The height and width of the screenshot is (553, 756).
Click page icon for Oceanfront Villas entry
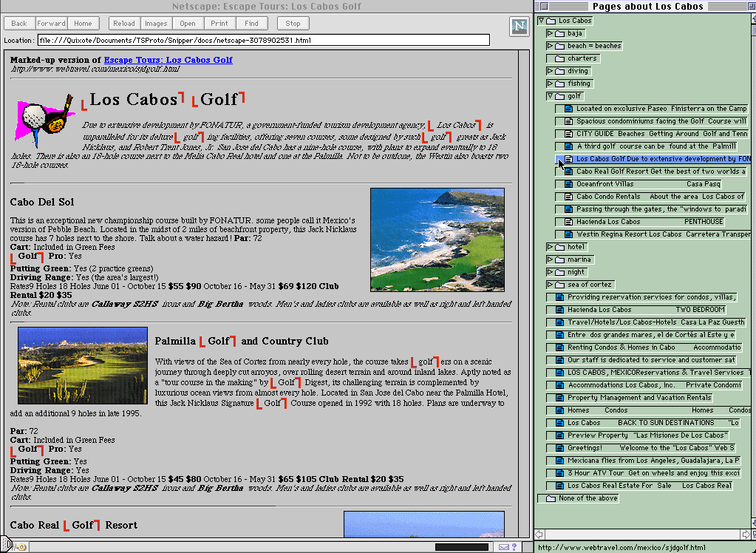[x=568, y=184]
